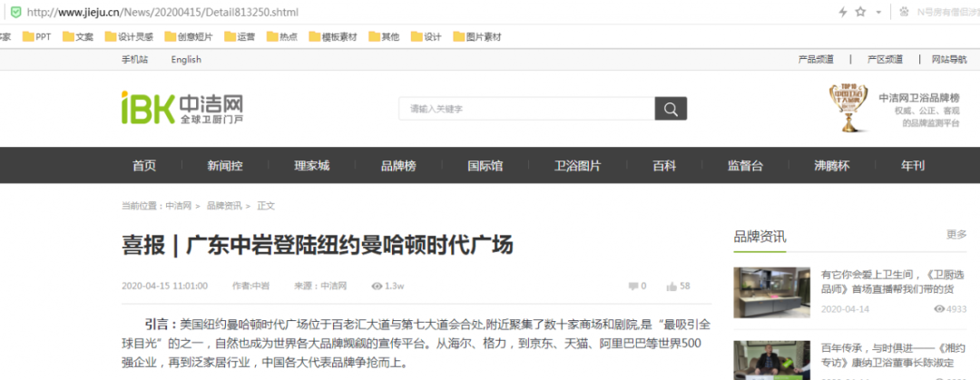Open 卫浴图片 in the navigation bar
The image size is (980, 380).
(x=577, y=166)
